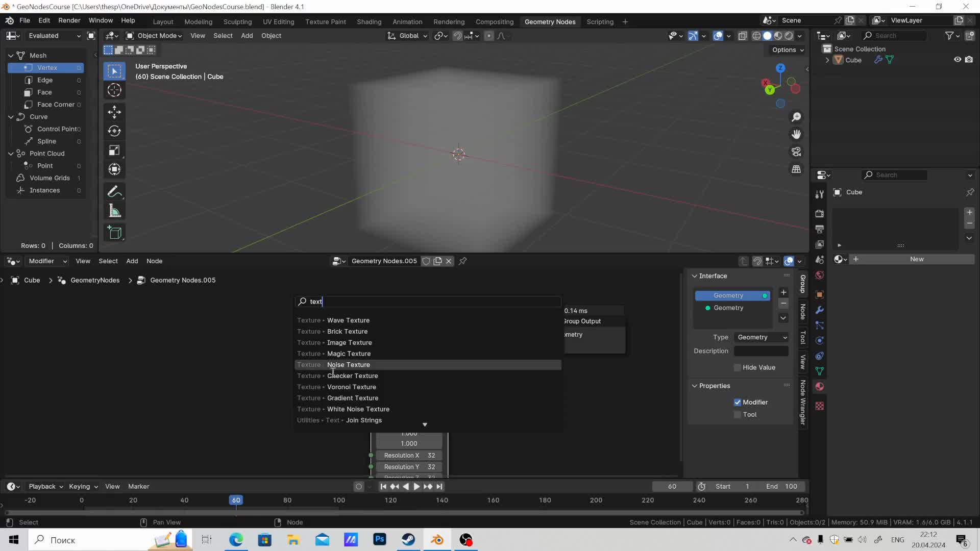Enable the Tool property checkbox

click(737, 415)
